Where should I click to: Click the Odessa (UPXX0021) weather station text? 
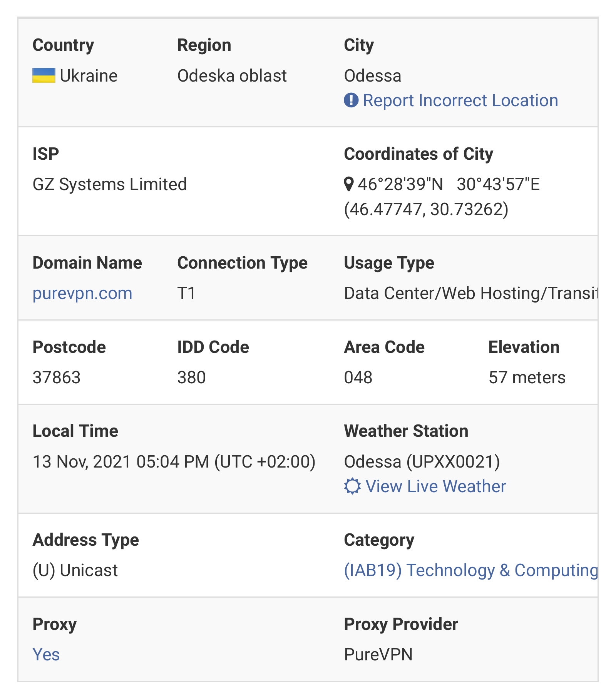(x=422, y=462)
